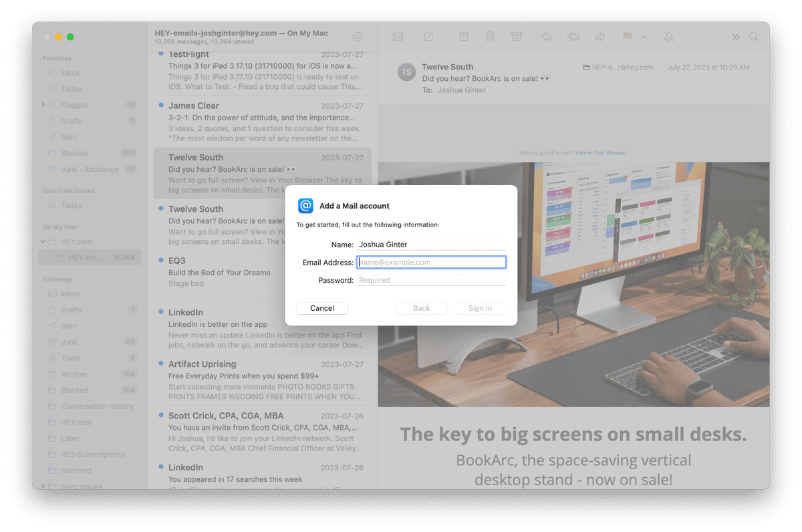Expand the Sync Issues folder

pyautogui.click(x=43, y=487)
